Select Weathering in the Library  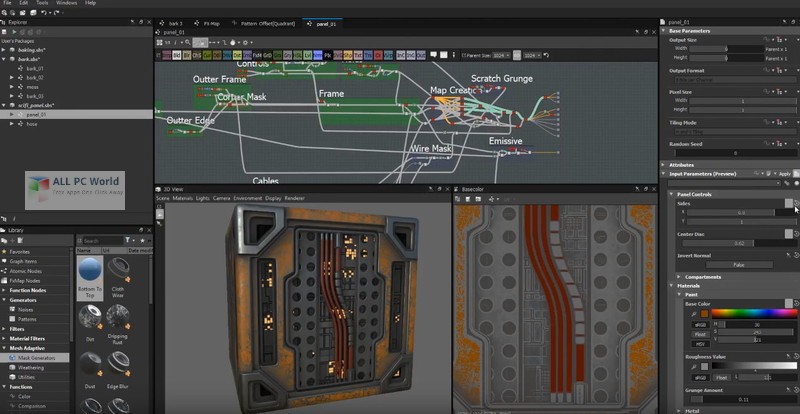point(31,368)
